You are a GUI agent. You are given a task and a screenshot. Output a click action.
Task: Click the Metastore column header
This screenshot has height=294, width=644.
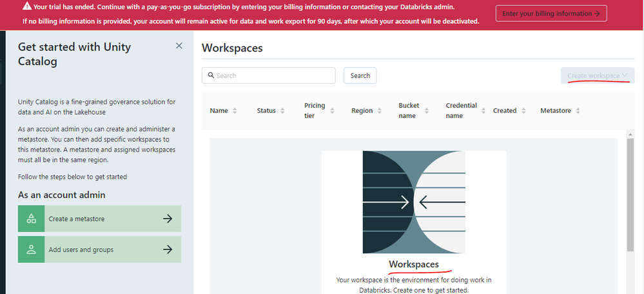556,110
